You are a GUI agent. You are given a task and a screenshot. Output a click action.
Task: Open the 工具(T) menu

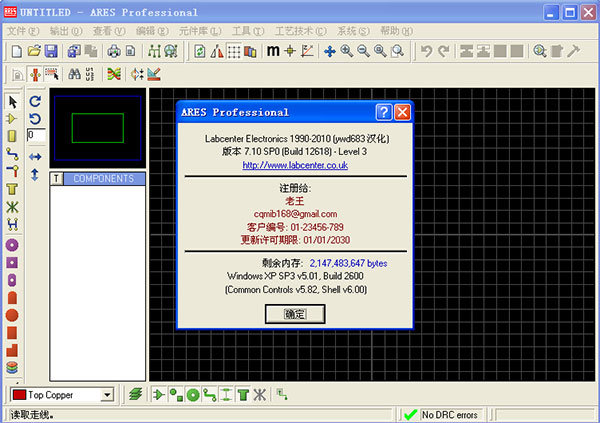(248, 31)
